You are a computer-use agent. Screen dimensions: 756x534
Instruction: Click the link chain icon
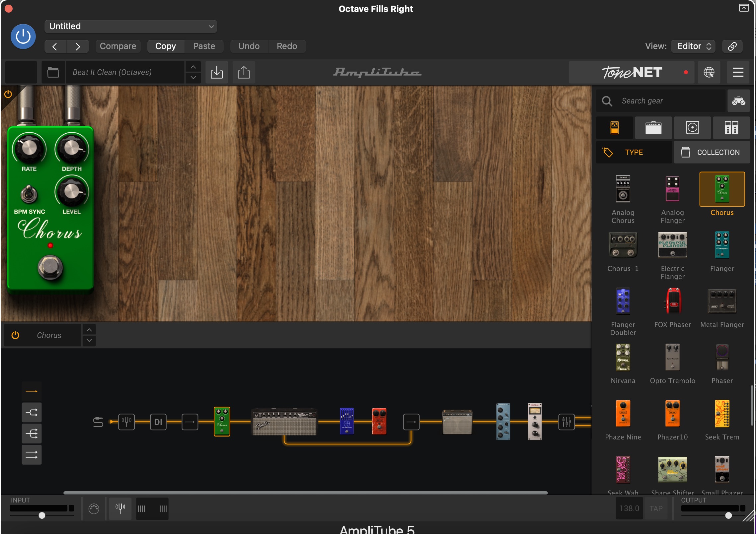pyautogui.click(x=732, y=46)
